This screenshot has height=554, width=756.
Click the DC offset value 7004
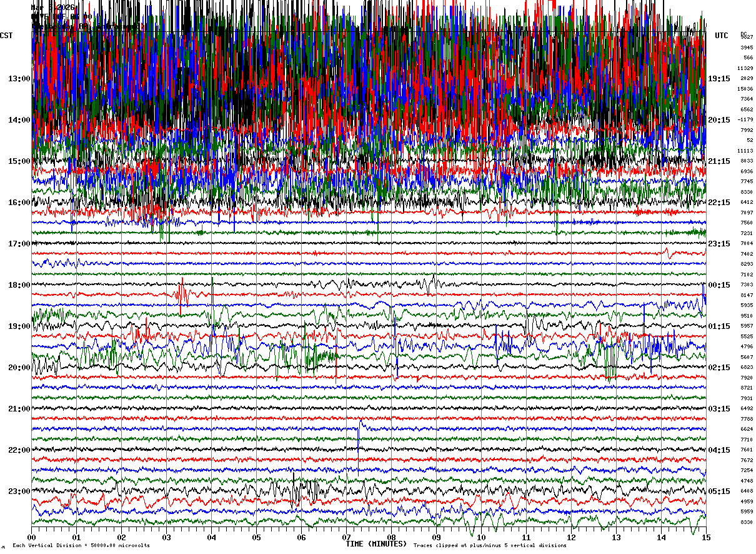(x=747, y=243)
